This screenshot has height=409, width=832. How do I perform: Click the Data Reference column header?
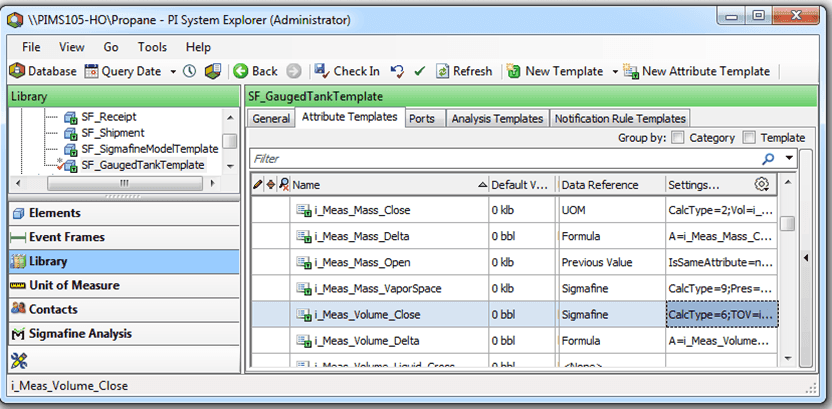(612, 185)
